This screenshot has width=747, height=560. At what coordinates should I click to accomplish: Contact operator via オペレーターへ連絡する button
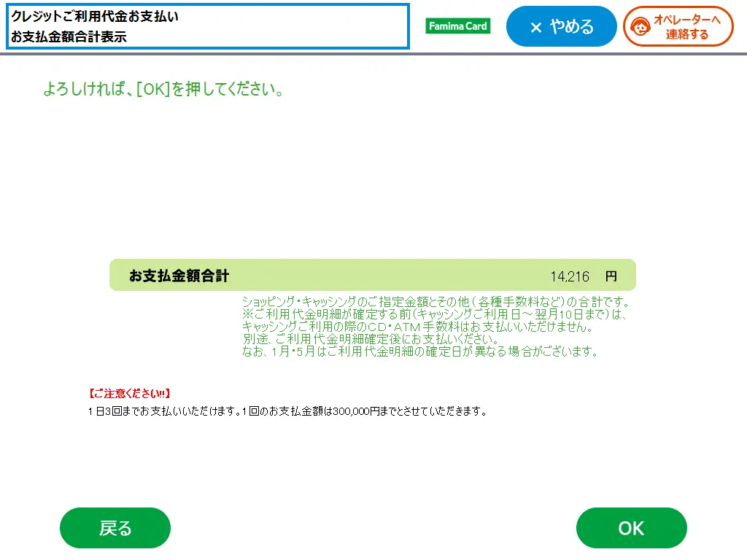pyautogui.click(x=678, y=27)
